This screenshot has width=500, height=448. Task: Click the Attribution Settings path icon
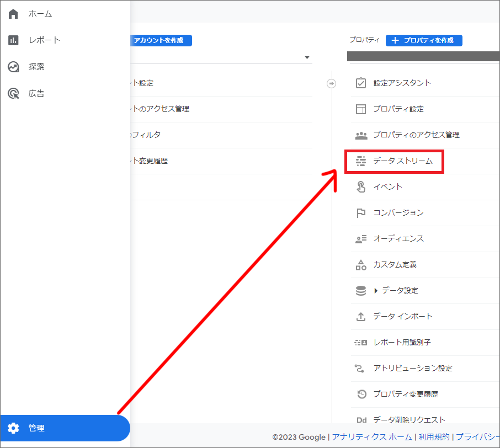[x=359, y=369]
